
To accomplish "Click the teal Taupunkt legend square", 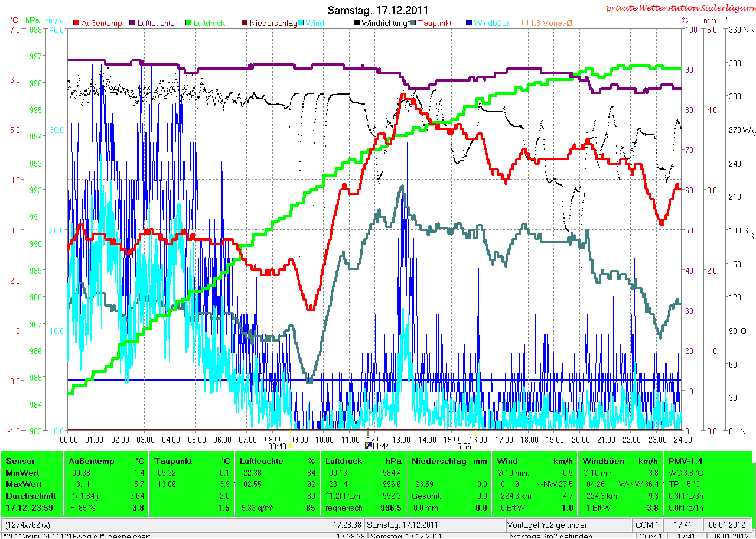I will tap(413, 23).
